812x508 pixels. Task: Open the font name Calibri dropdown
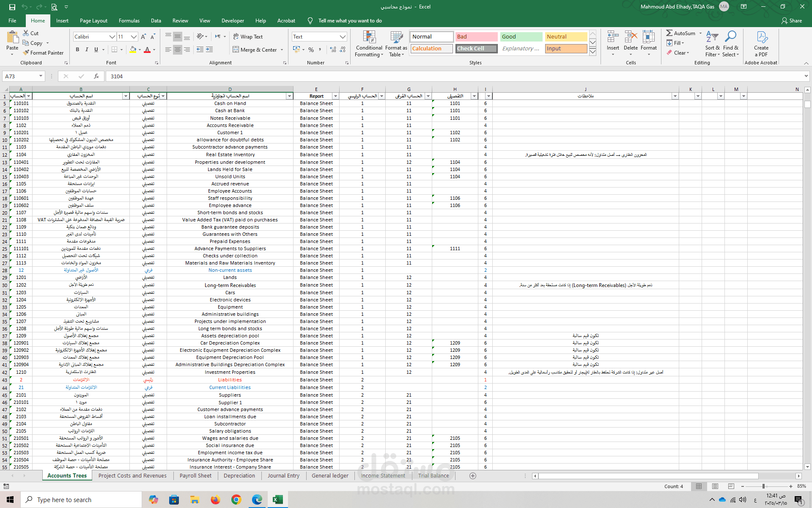[x=112, y=37]
